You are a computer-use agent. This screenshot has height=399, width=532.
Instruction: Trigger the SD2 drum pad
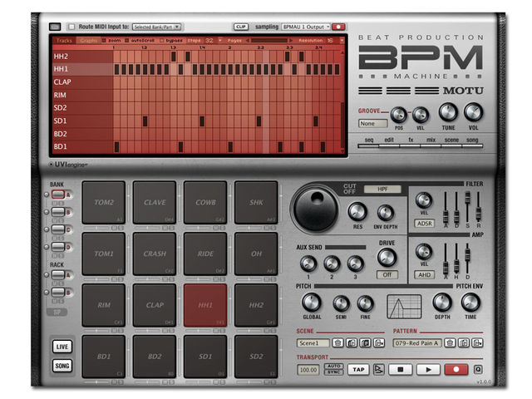click(257, 357)
